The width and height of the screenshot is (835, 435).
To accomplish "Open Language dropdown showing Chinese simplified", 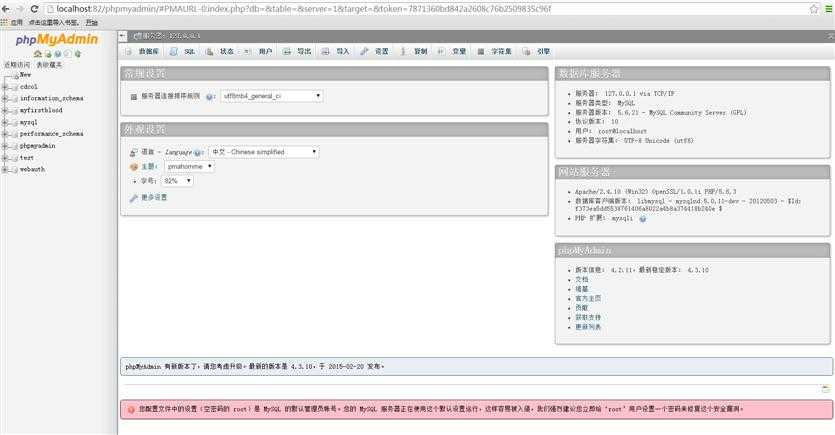I will pos(264,152).
